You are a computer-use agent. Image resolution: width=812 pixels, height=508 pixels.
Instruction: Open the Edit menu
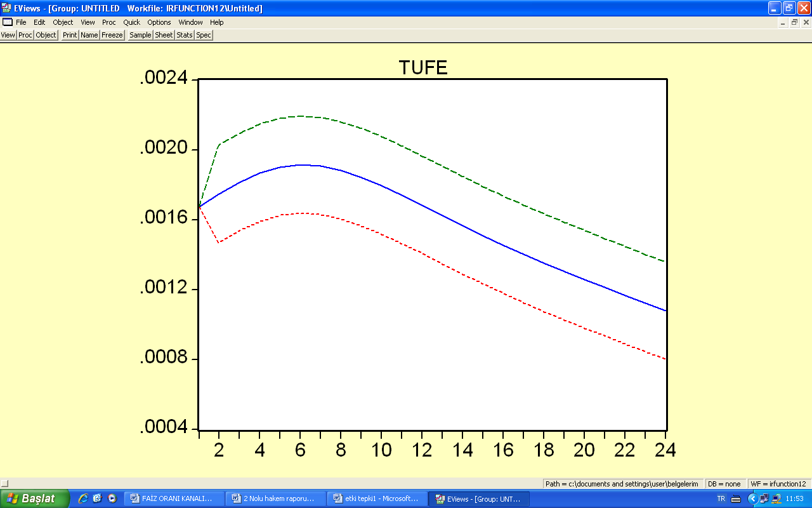point(39,22)
